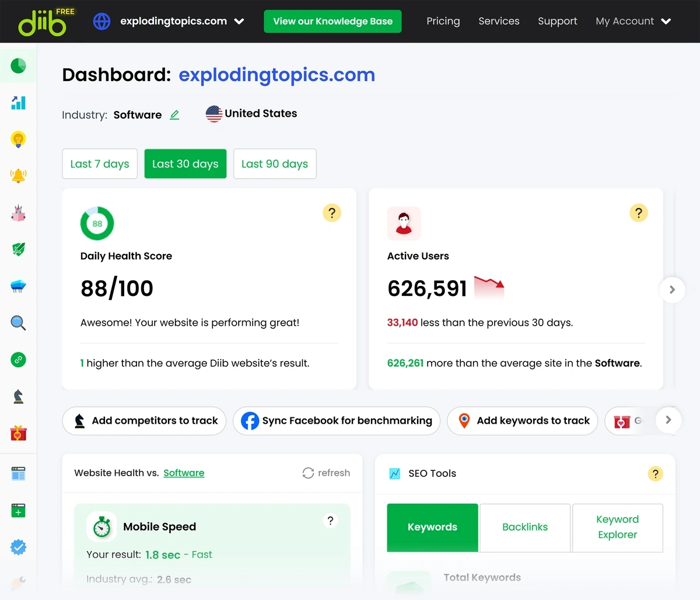Click the 1.8 sec result value
The height and width of the screenshot is (600, 700).
[x=163, y=554]
